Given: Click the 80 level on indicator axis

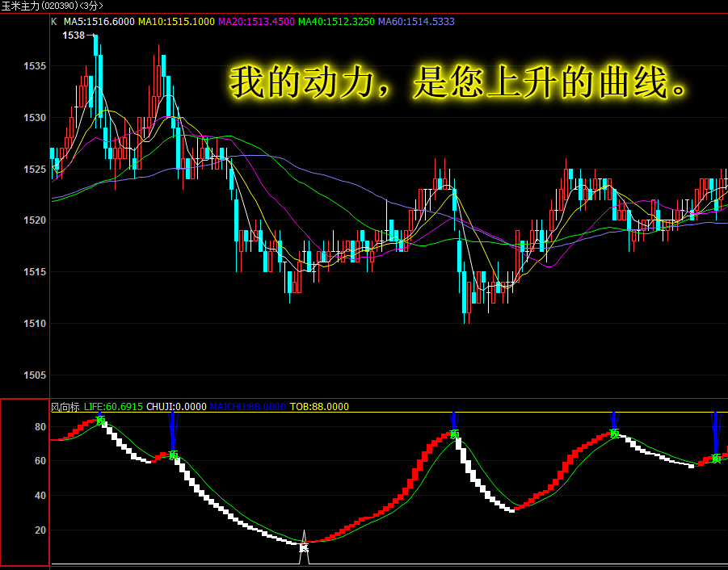Looking at the screenshot, I should click(x=40, y=426).
